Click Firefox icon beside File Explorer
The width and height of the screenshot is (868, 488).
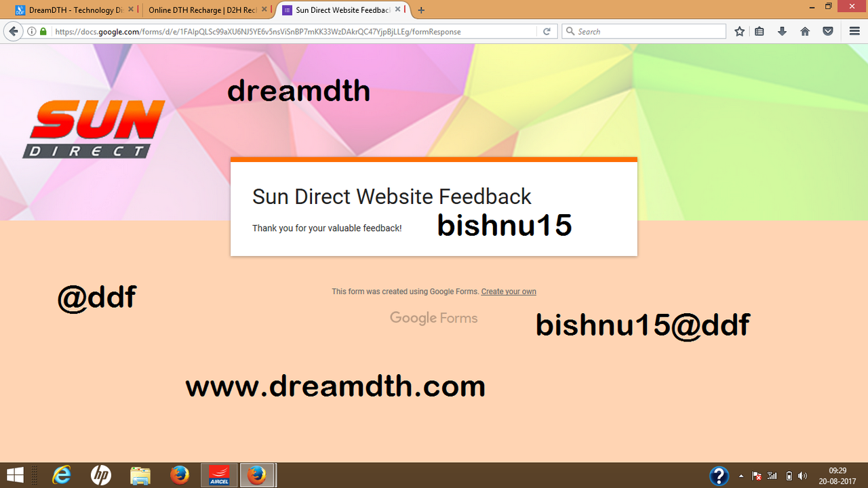point(180,476)
